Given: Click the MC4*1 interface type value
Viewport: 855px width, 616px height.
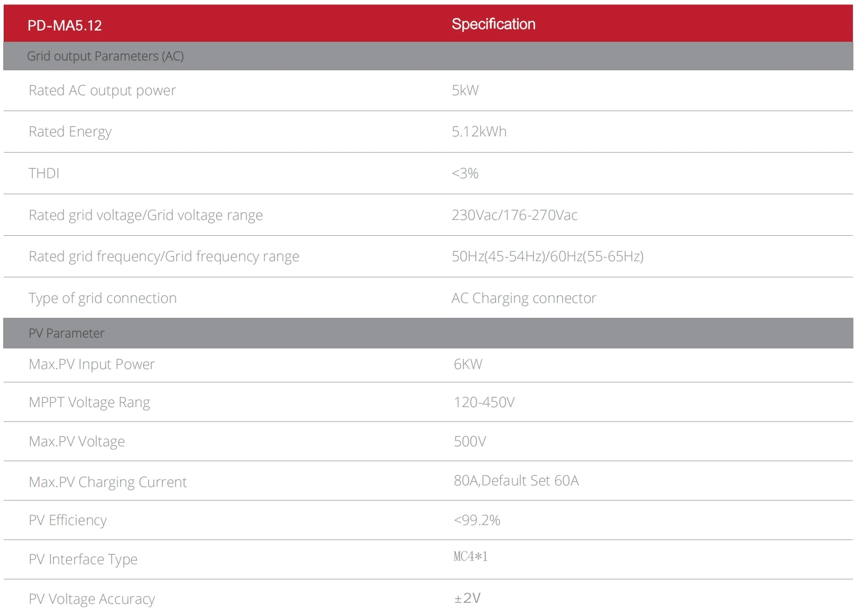Looking at the screenshot, I should [470, 556].
